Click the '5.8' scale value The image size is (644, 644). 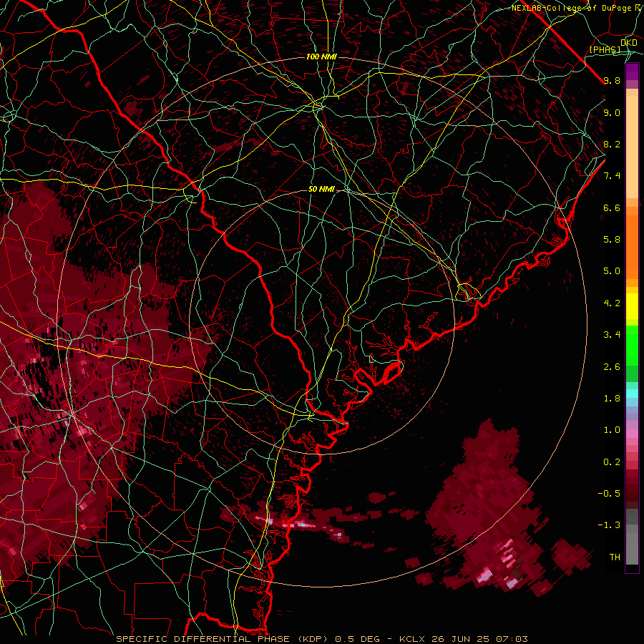(612, 240)
